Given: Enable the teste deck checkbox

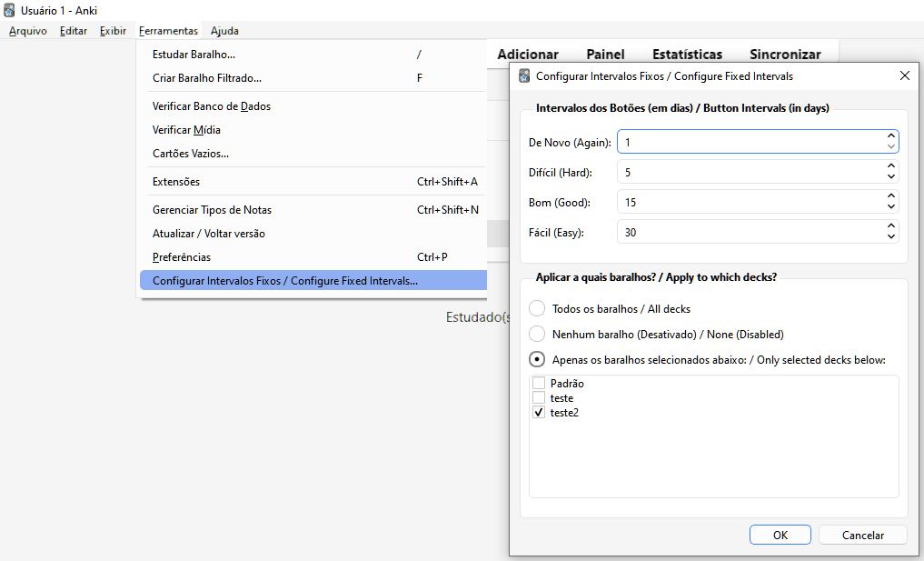Looking at the screenshot, I should pyautogui.click(x=539, y=398).
